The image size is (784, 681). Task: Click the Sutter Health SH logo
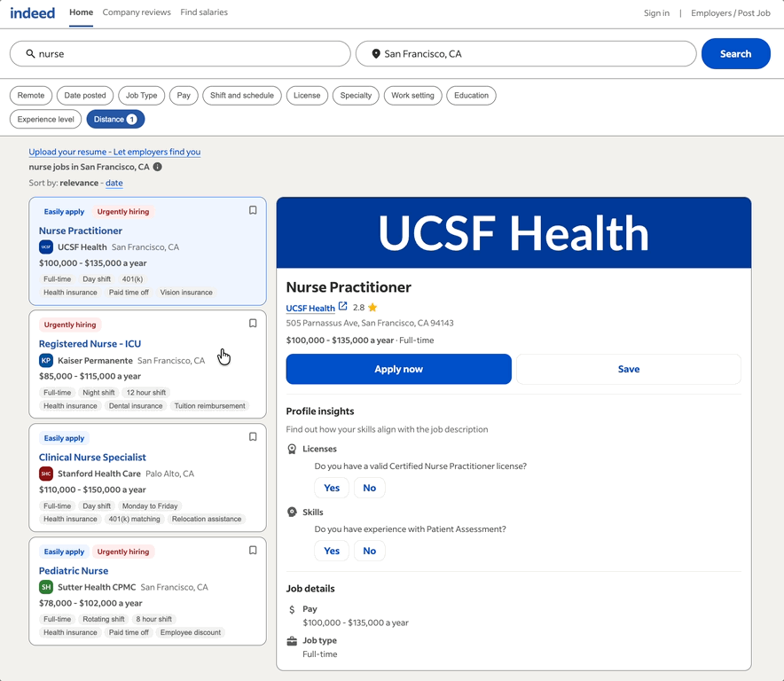point(46,587)
